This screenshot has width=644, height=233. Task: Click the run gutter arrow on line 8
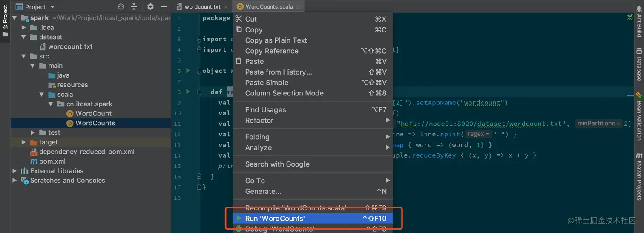(x=188, y=92)
